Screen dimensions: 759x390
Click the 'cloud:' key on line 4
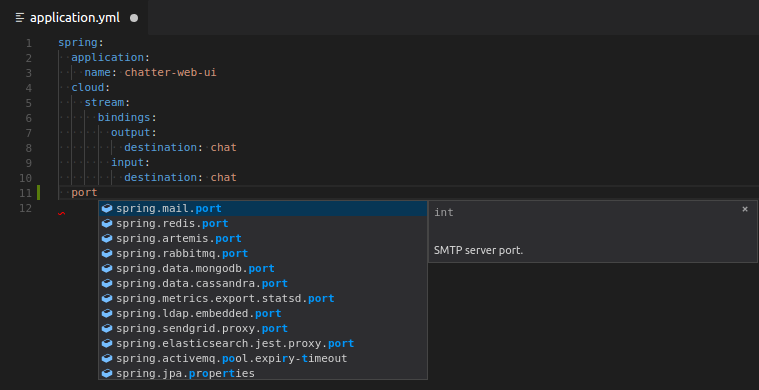click(x=91, y=88)
